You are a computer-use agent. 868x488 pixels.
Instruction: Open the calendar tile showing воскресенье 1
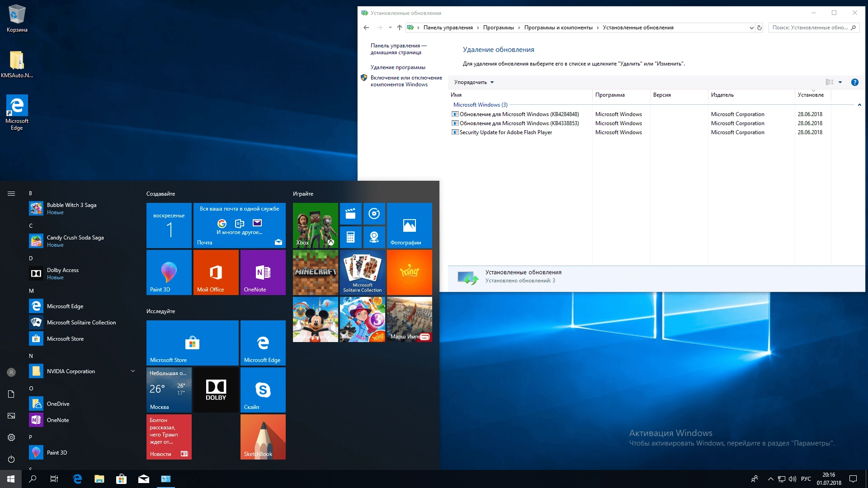tap(169, 225)
